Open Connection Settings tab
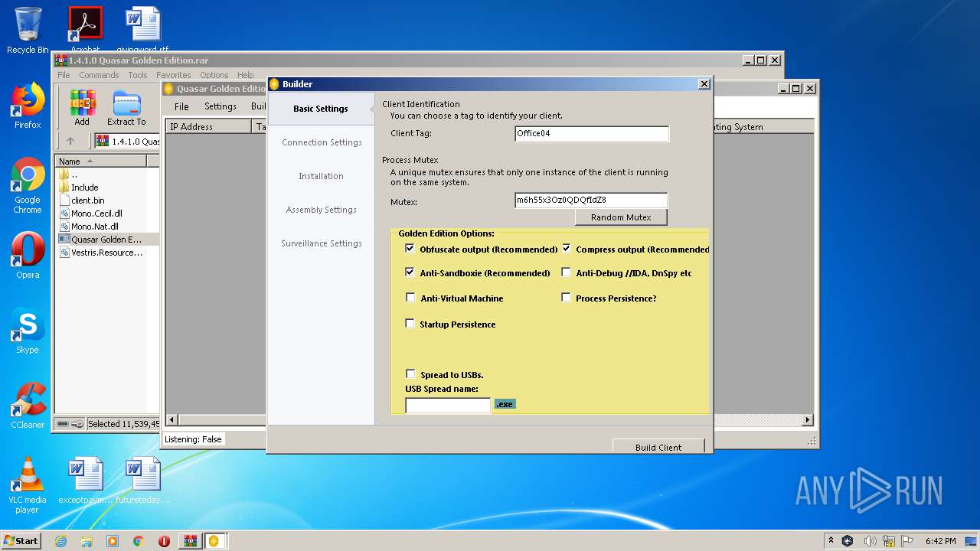The width and height of the screenshot is (980, 551). tap(321, 142)
